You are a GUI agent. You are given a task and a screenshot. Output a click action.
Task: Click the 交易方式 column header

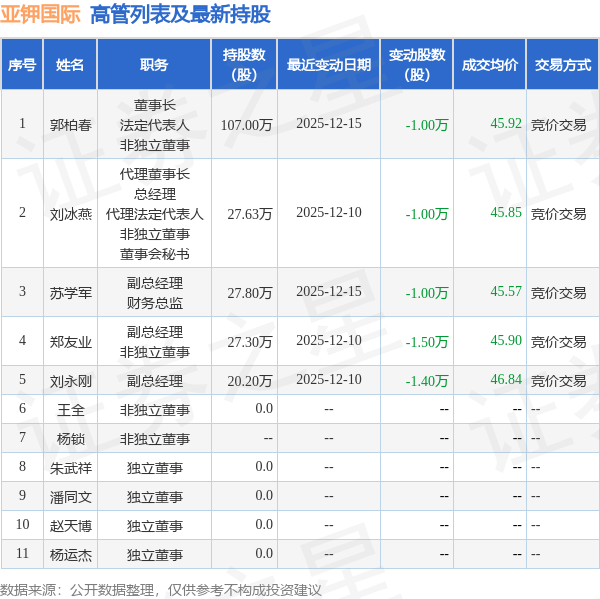(562, 65)
